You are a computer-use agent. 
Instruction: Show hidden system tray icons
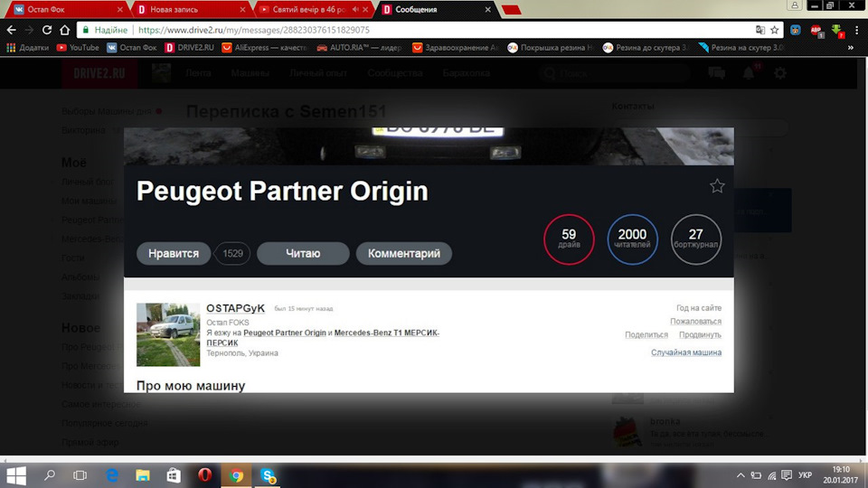(741, 475)
